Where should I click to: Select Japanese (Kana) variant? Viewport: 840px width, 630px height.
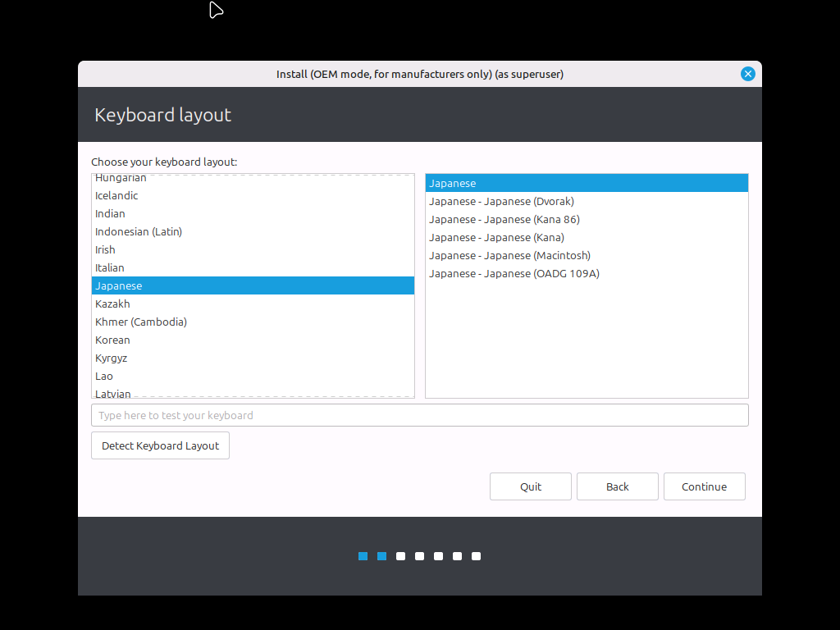496,237
